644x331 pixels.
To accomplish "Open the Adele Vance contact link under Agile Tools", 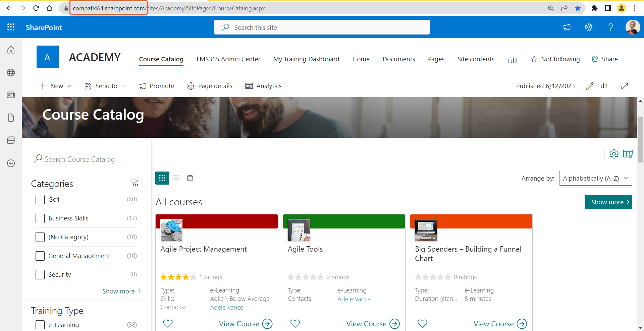I will [x=354, y=299].
